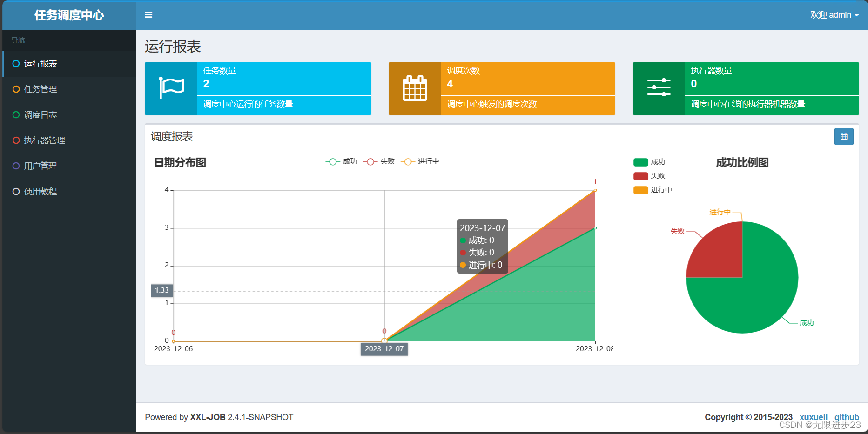Toggle sidebar with the hamburger menu icon
This screenshot has height=434, width=868.
pyautogui.click(x=148, y=15)
